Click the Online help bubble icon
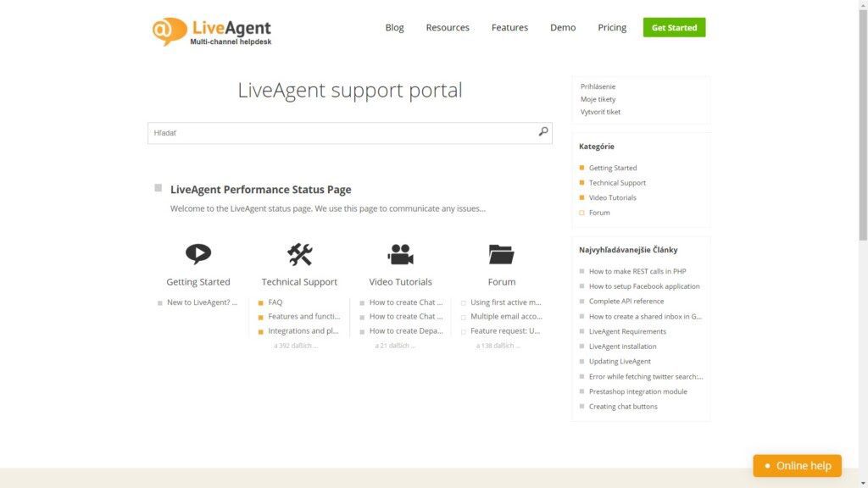The width and height of the screenshot is (868, 488). point(796,465)
